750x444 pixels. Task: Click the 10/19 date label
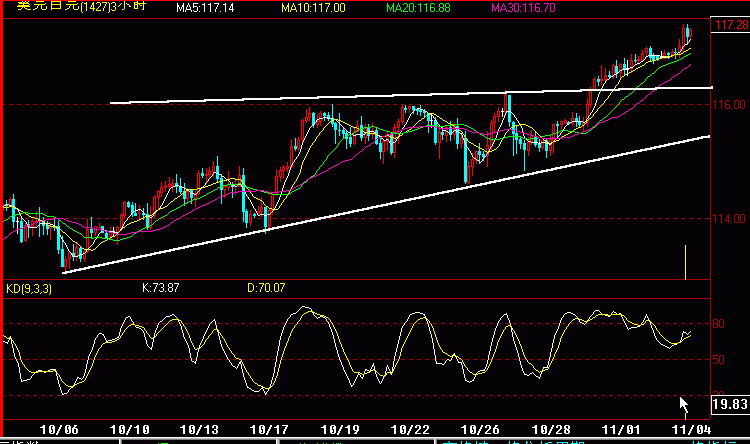tap(340, 429)
